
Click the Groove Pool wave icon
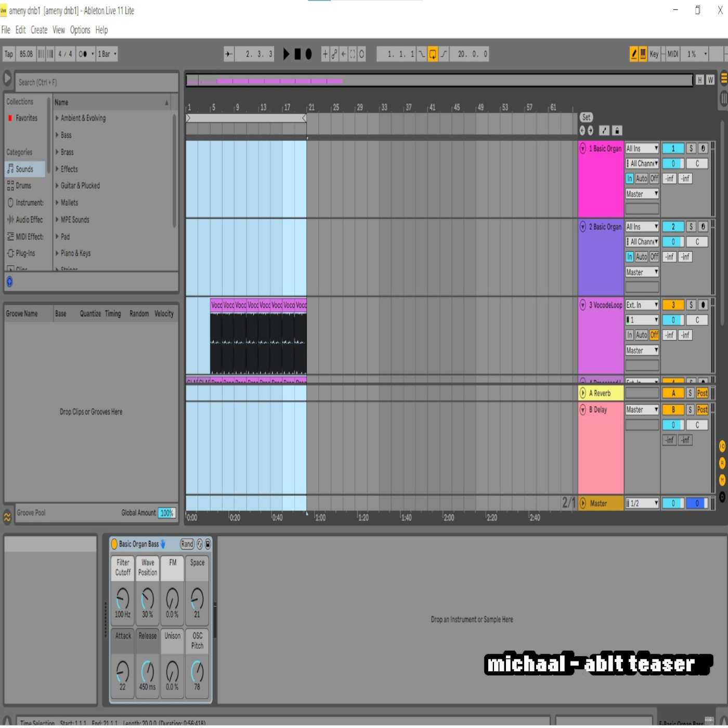[7, 516]
